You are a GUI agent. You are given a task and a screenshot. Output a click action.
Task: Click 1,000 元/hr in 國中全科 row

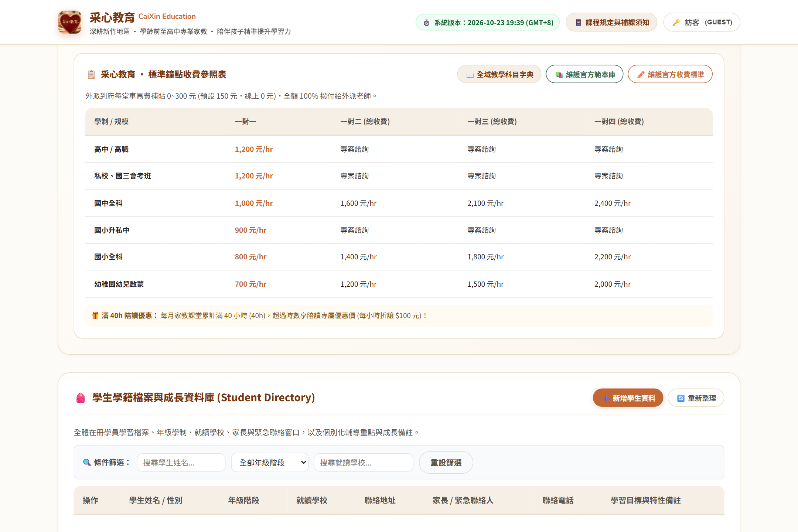(x=254, y=203)
